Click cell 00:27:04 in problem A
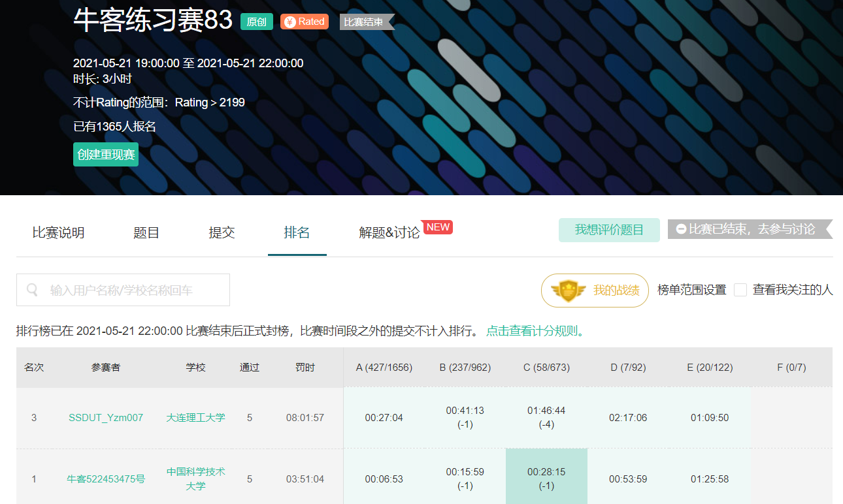843x504 pixels. coord(384,418)
